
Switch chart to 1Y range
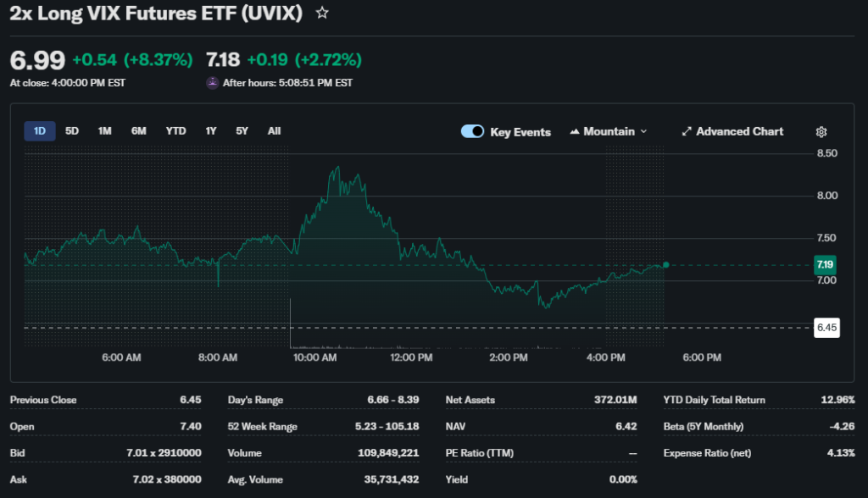click(211, 131)
